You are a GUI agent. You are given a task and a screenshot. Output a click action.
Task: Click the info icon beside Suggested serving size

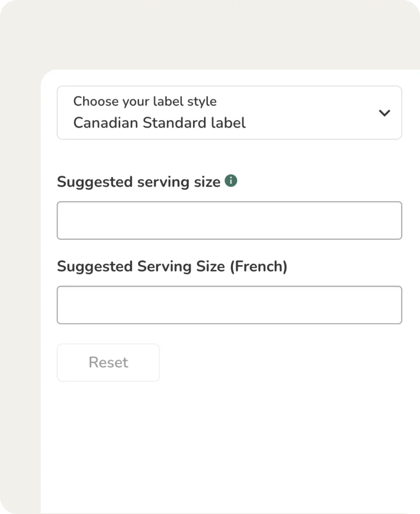point(231,181)
